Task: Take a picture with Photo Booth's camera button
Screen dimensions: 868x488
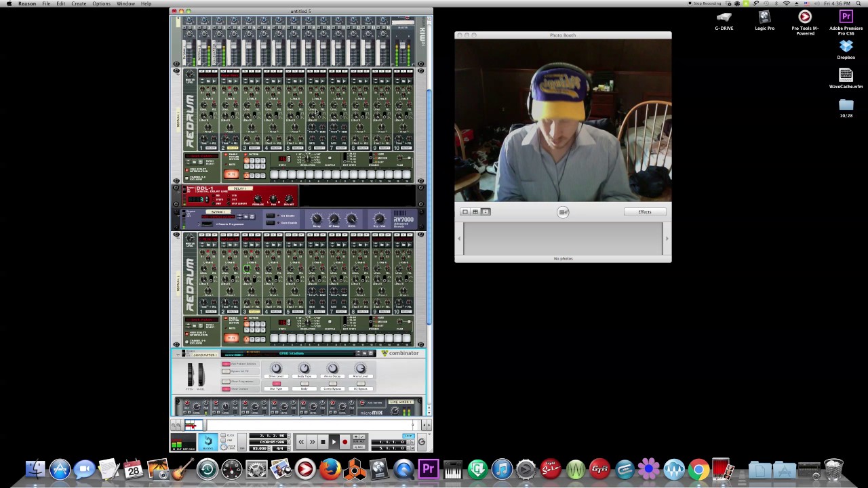Action: click(x=563, y=212)
